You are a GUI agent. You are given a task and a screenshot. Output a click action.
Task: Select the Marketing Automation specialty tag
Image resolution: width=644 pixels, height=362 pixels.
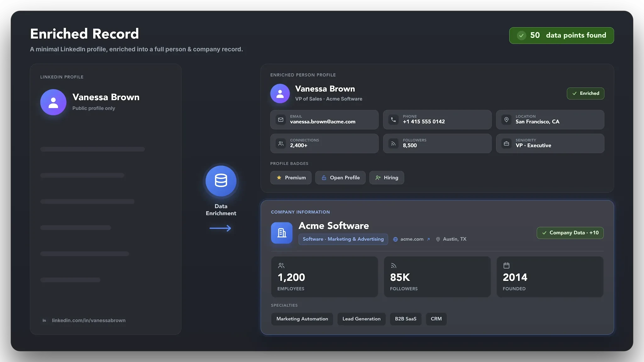pos(302,319)
